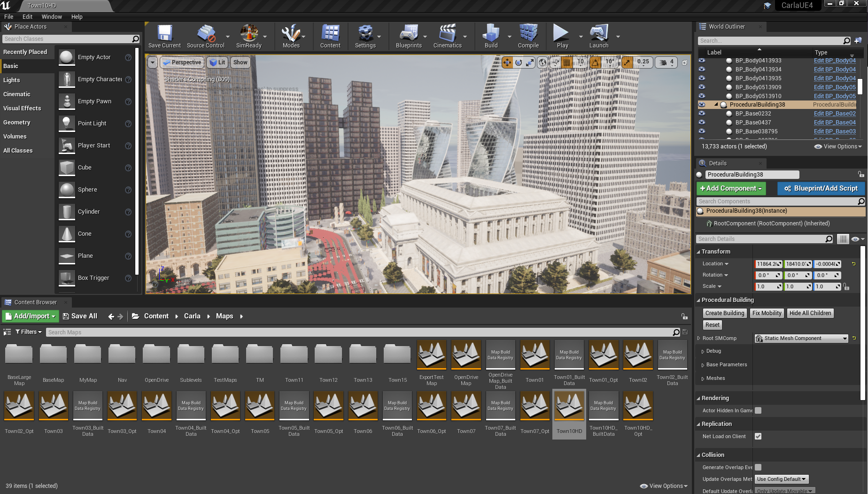Viewport: 868px width, 494px height.
Task: Open Source Control via its toolbar icon
Action: pos(205,33)
